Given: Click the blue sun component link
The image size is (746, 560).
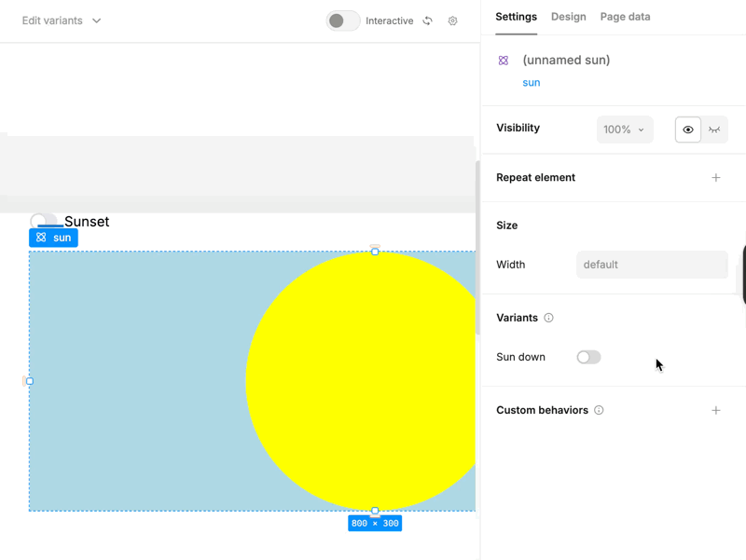Looking at the screenshot, I should click(x=531, y=83).
